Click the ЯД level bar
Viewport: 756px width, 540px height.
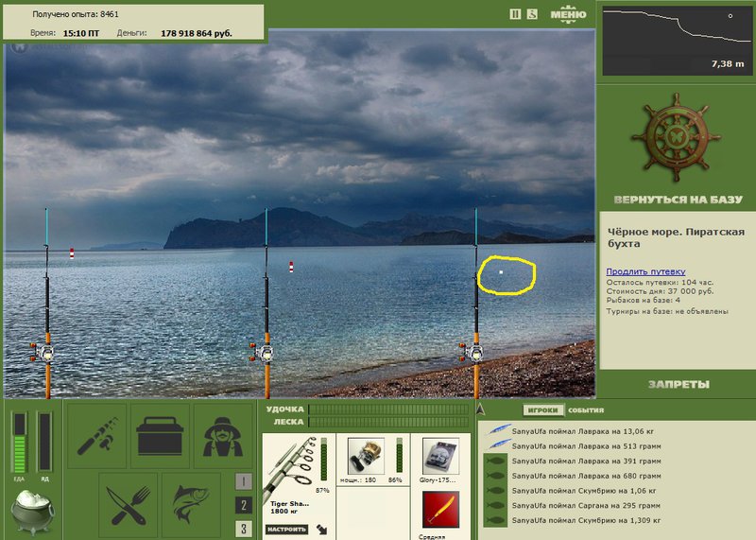[44, 443]
